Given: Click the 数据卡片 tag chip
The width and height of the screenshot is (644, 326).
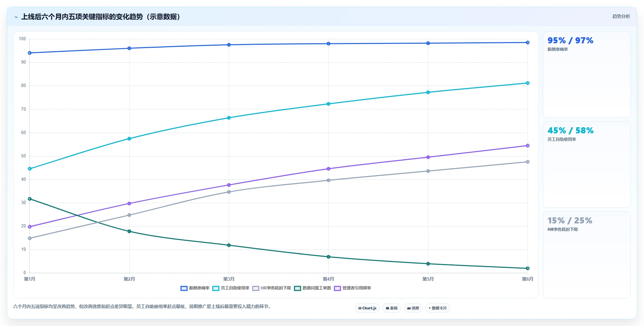Looking at the screenshot, I should click(438, 308).
